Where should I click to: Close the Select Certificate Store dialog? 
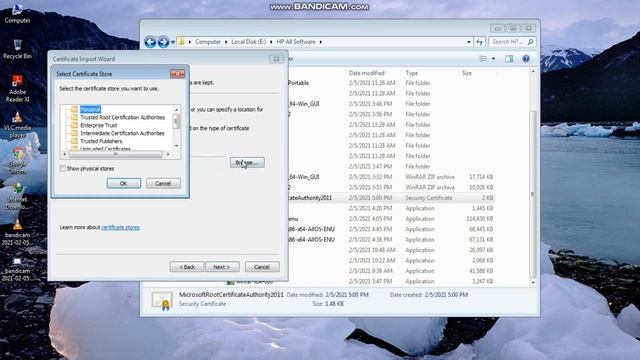pos(178,74)
